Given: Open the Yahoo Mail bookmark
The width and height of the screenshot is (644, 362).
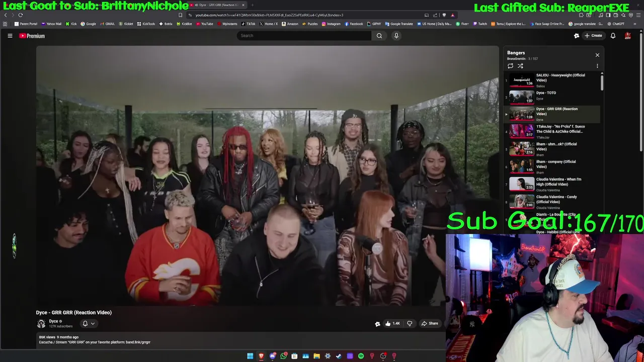Looking at the screenshot, I should (52, 24).
